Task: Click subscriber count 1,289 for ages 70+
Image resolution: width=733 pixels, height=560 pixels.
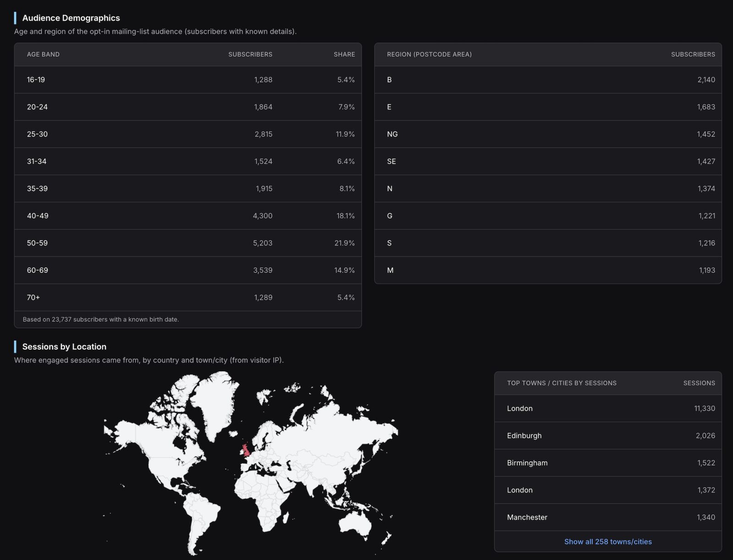Action: 263,298
